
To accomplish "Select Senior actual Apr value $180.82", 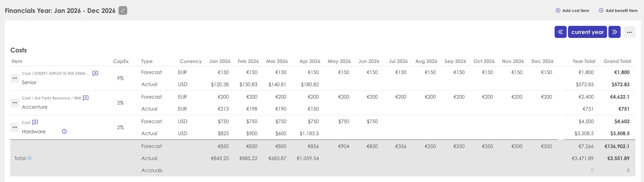I will tap(310, 84).
